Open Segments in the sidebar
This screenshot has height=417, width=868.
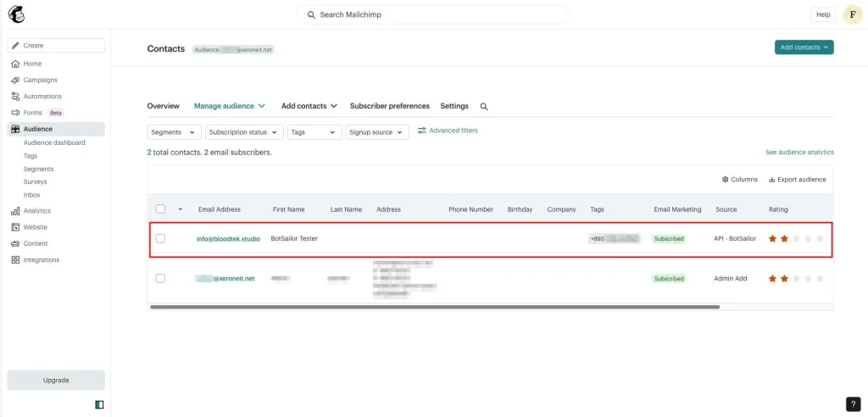point(38,169)
